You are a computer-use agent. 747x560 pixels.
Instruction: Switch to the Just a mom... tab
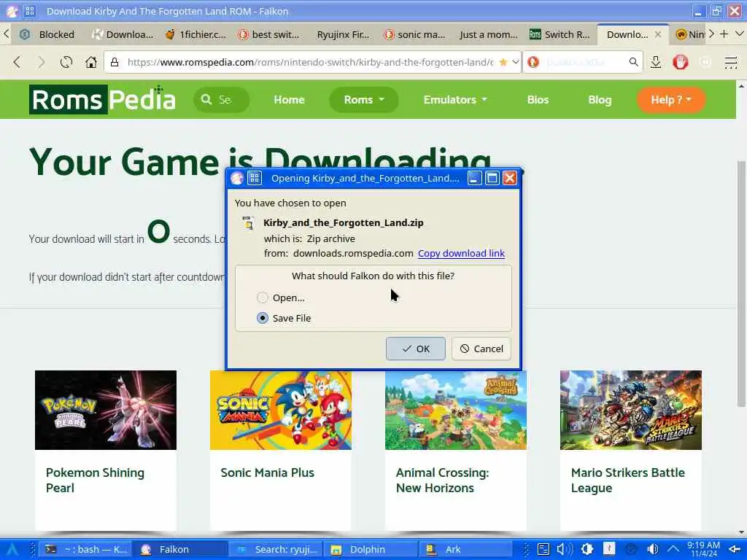point(488,34)
